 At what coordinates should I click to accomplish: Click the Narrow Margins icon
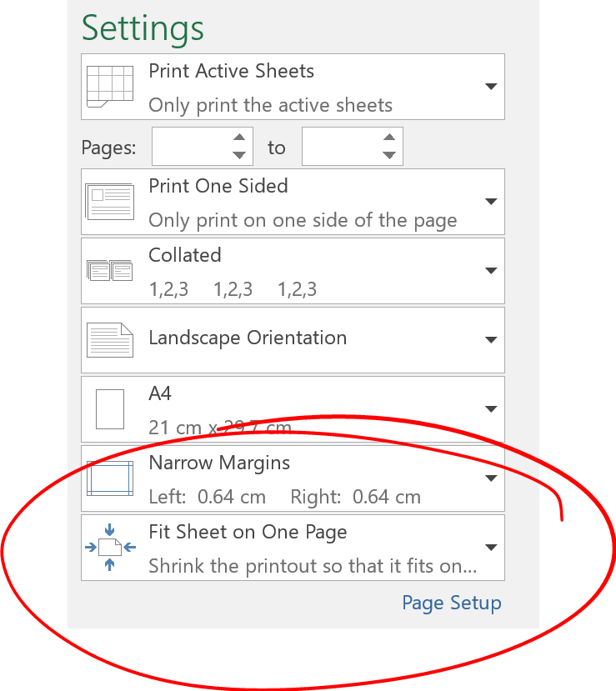(110, 478)
